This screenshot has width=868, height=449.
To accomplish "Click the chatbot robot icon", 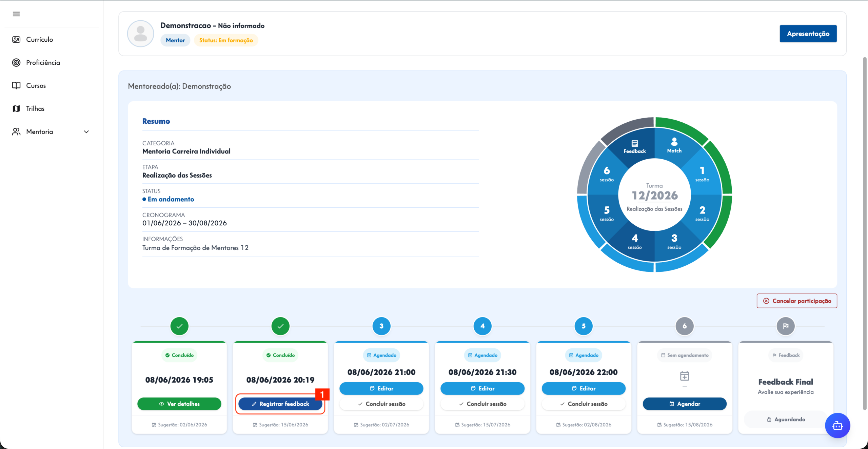I will point(837,425).
